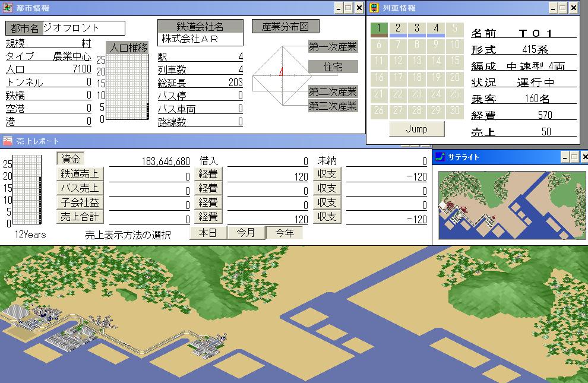Open the 産業分布図 button
Screen dimensions: 588x383
pyautogui.click(x=285, y=26)
